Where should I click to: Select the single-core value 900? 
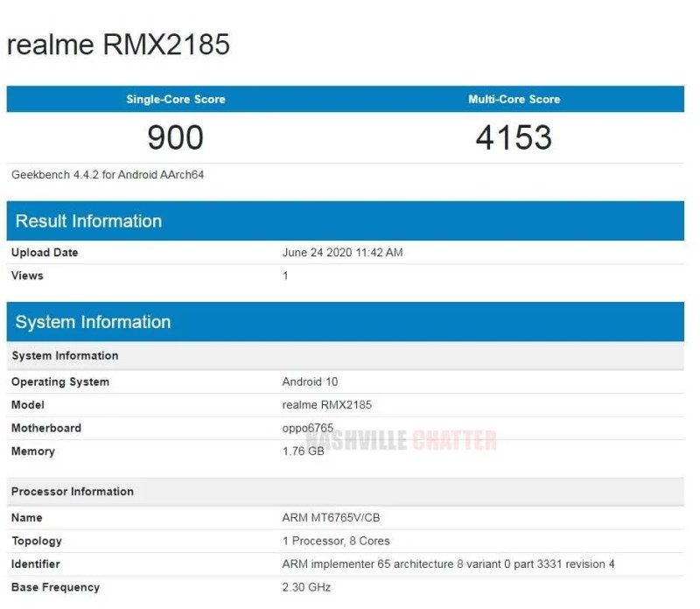[x=176, y=137]
